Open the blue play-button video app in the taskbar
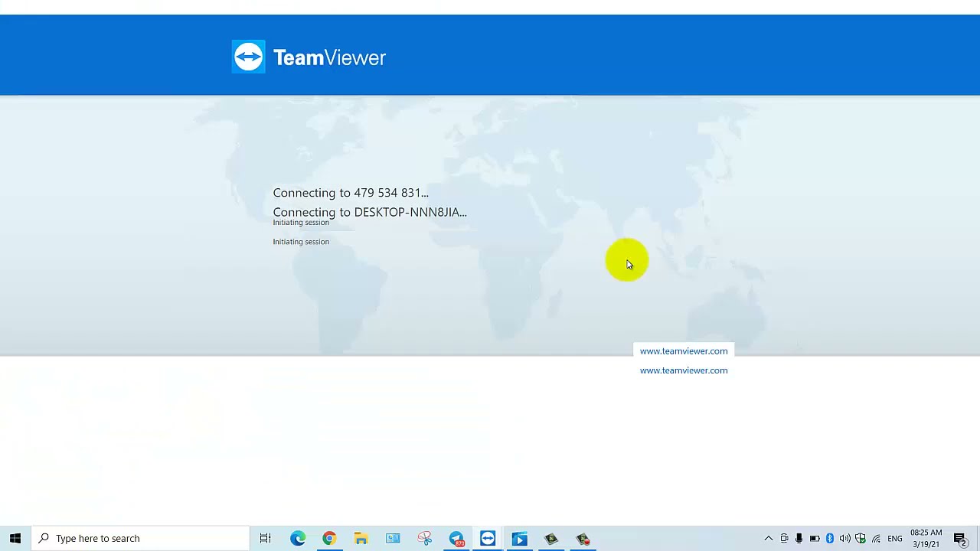The image size is (980, 551). tap(520, 539)
